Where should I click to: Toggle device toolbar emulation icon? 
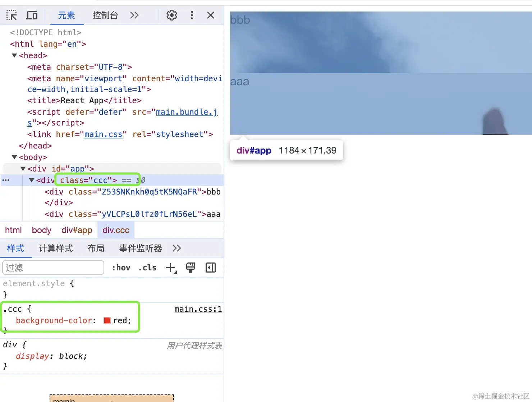32,15
